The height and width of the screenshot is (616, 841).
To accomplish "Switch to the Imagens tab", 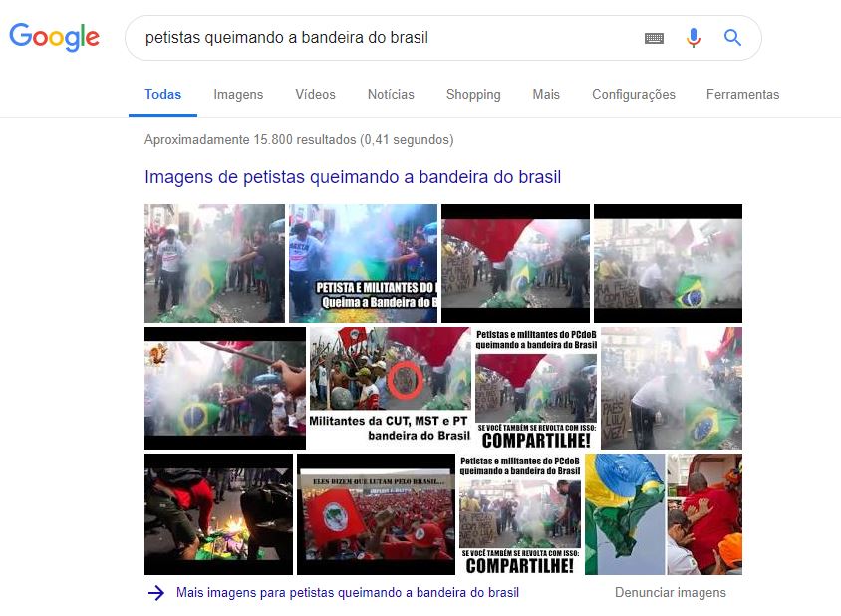I will (x=238, y=94).
